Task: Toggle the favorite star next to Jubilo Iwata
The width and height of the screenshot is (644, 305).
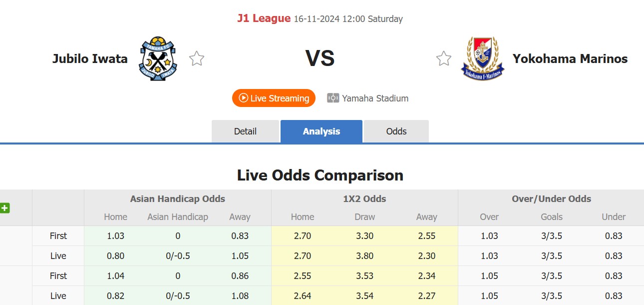Action: click(196, 58)
